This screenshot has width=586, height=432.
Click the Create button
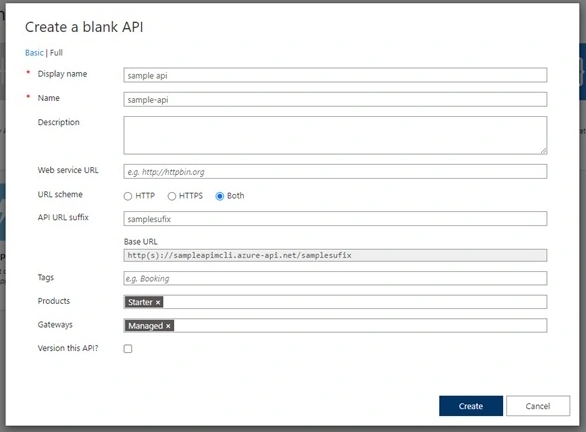point(471,406)
